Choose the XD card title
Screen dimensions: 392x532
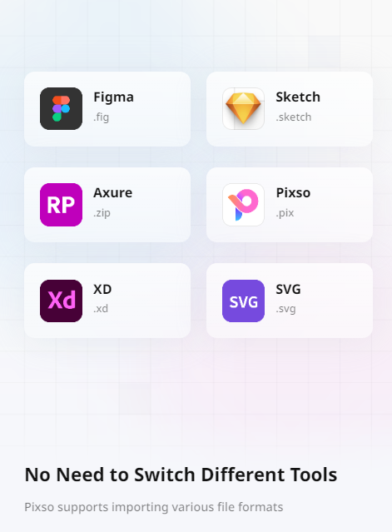[x=102, y=290]
